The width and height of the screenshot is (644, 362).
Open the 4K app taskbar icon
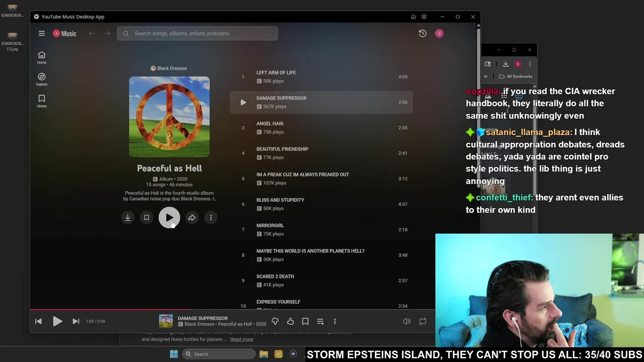coord(293,354)
